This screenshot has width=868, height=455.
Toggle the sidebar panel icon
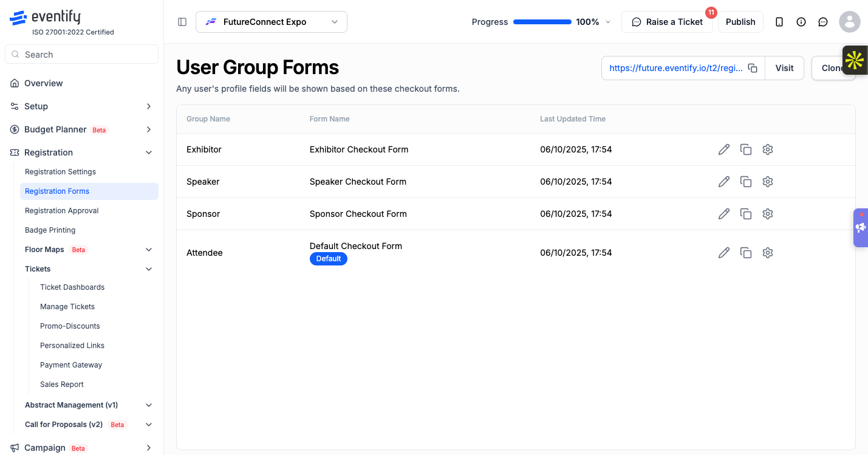pos(182,22)
